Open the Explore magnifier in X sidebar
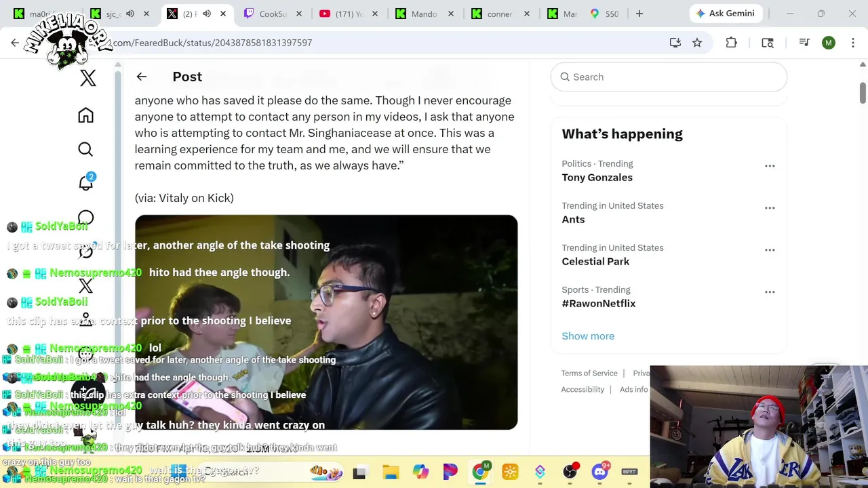 pos(85,149)
